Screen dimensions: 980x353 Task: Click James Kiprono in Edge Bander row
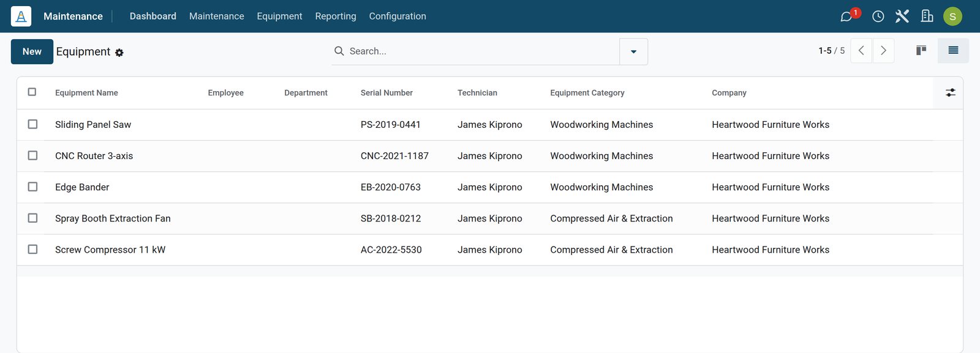coord(490,187)
